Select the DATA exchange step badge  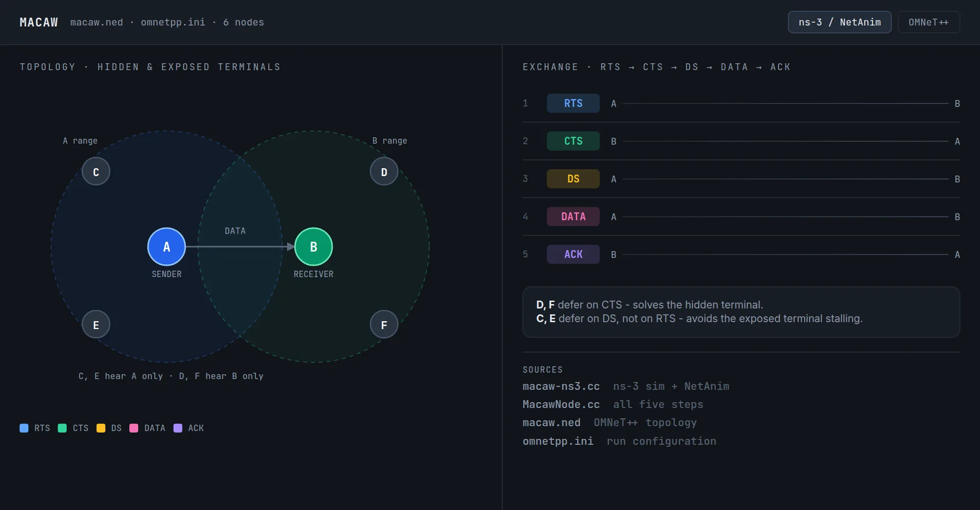pyautogui.click(x=573, y=217)
